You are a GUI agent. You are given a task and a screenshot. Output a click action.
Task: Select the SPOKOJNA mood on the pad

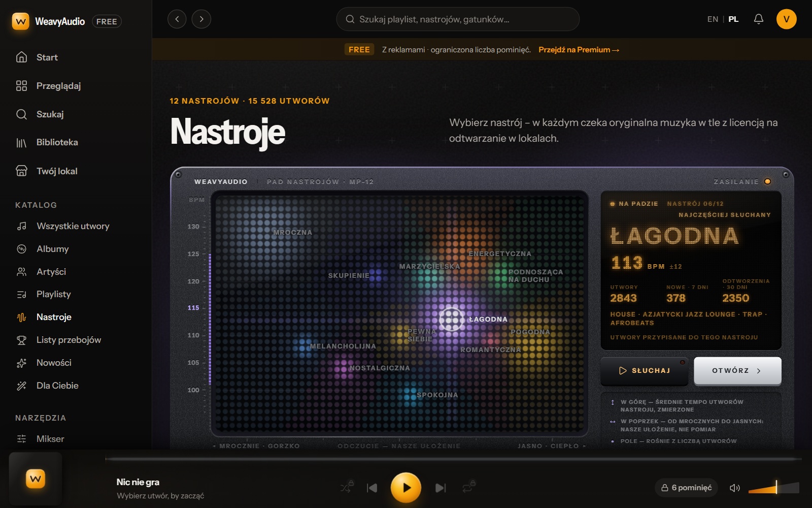click(x=437, y=395)
